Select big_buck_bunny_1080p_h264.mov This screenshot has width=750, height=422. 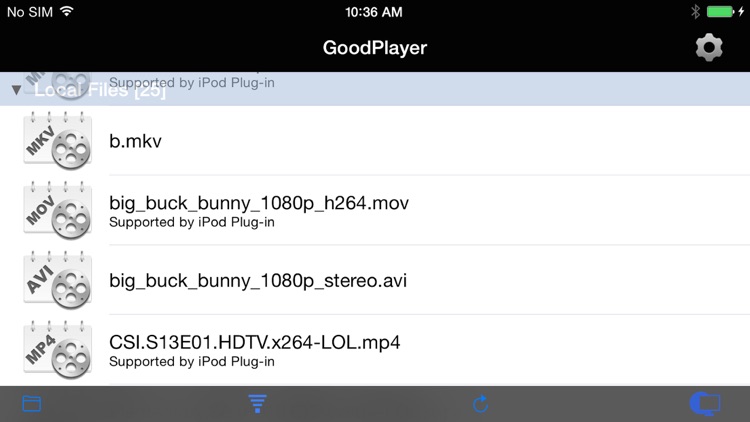(x=375, y=211)
